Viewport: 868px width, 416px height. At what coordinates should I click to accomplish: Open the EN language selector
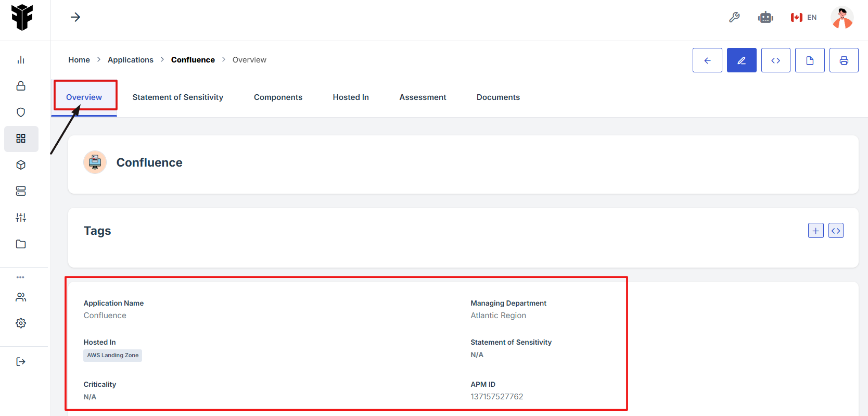click(804, 17)
